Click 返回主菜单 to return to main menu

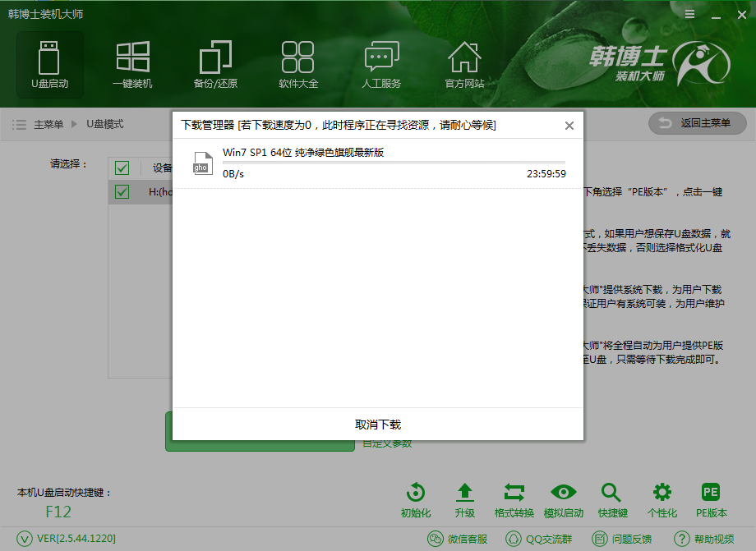tap(697, 123)
